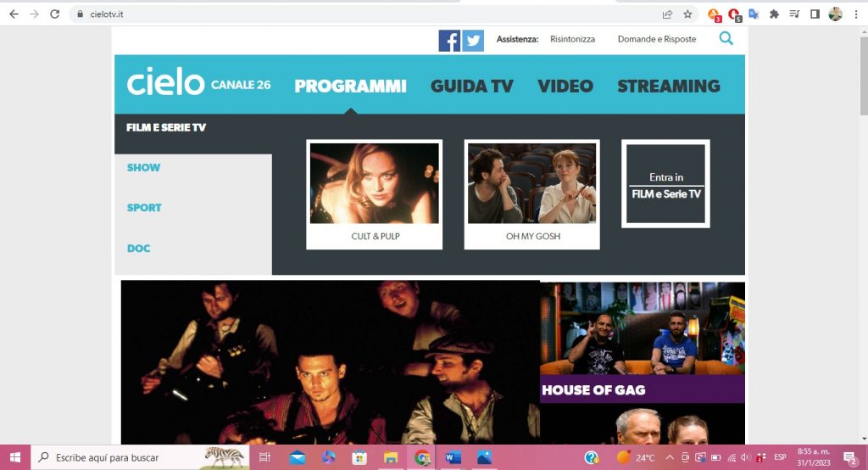
Task: Select the SHOW category in the submenu
Action: 143,167
